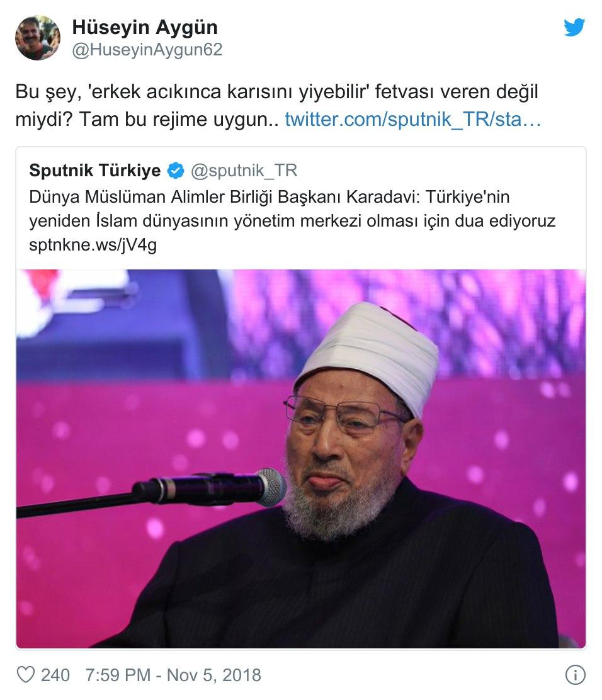The width and height of the screenshot is (602, 700).
Task: Click the main tweet text 'Bu şey'
Action: click(278, 105)
